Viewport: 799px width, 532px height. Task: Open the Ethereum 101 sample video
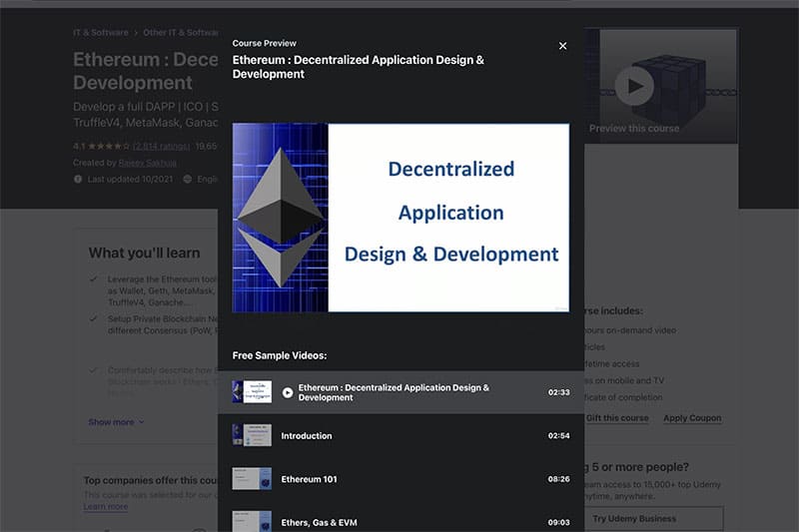[401, 479]
